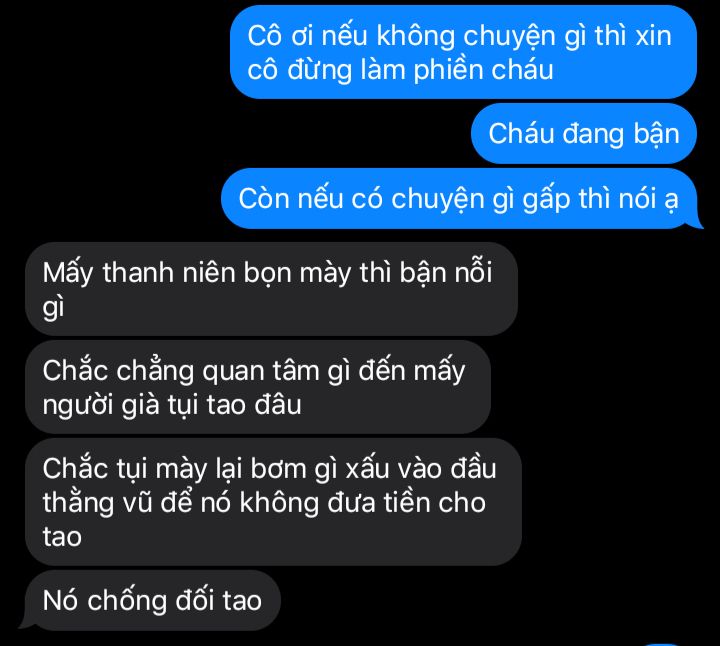This screenshot has width=720, height=646.
Task: Select the message starting "Cô ơi nếu không chuyện"
Action: 463,52
